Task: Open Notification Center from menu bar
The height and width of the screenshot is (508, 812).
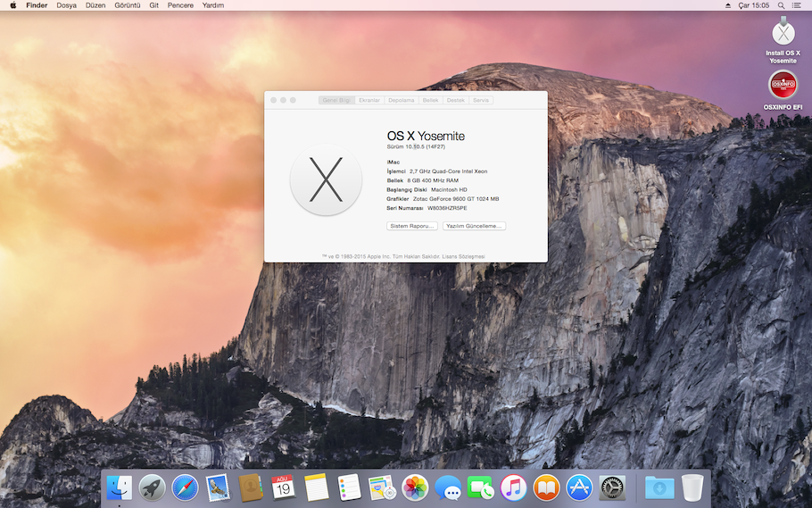Action: (797, 5)
